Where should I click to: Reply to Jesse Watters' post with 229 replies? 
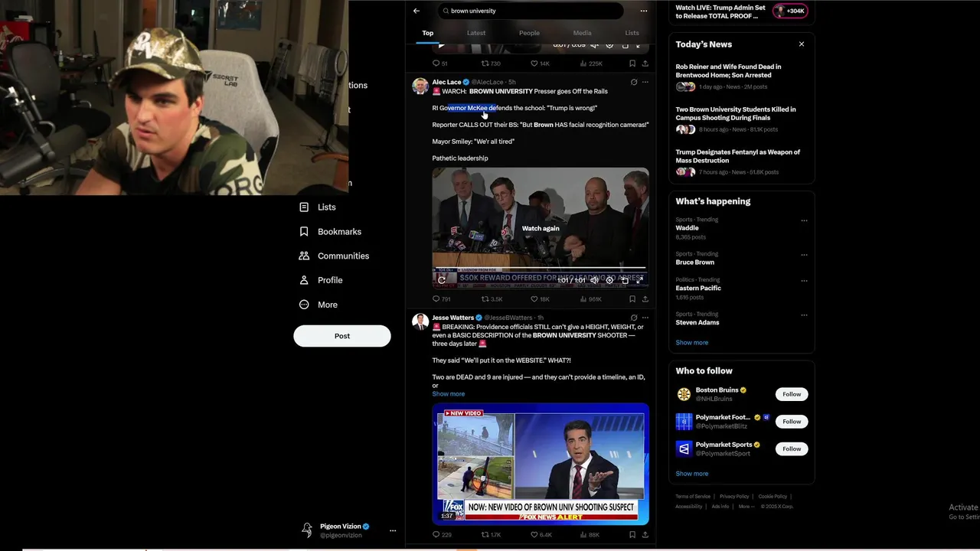(x=441, y=535)
